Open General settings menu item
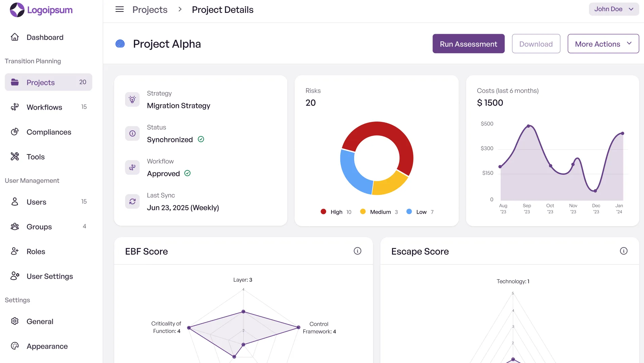 [x=48, y=321]
